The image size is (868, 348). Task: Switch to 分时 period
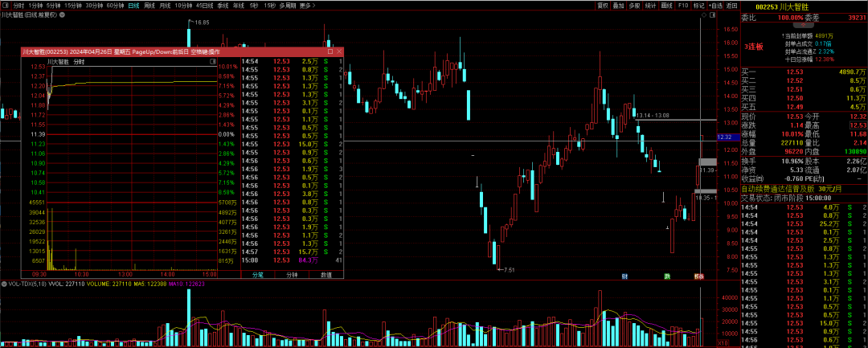18,5
